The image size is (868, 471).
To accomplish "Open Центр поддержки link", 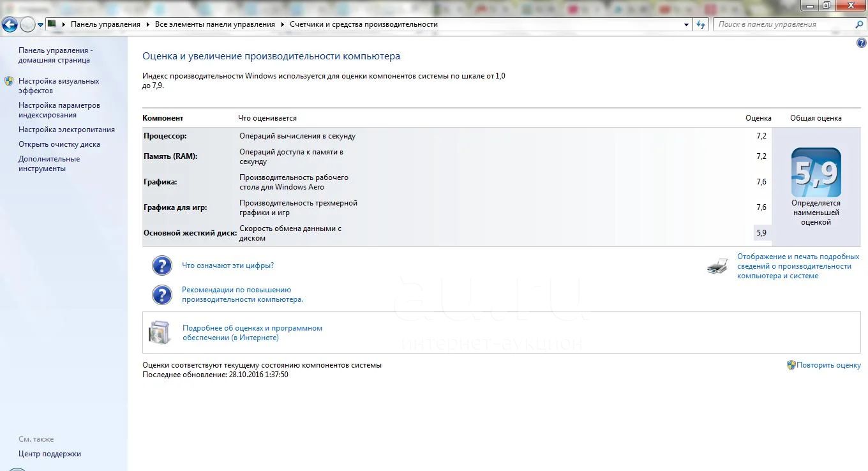I will (x=50, y=454).
